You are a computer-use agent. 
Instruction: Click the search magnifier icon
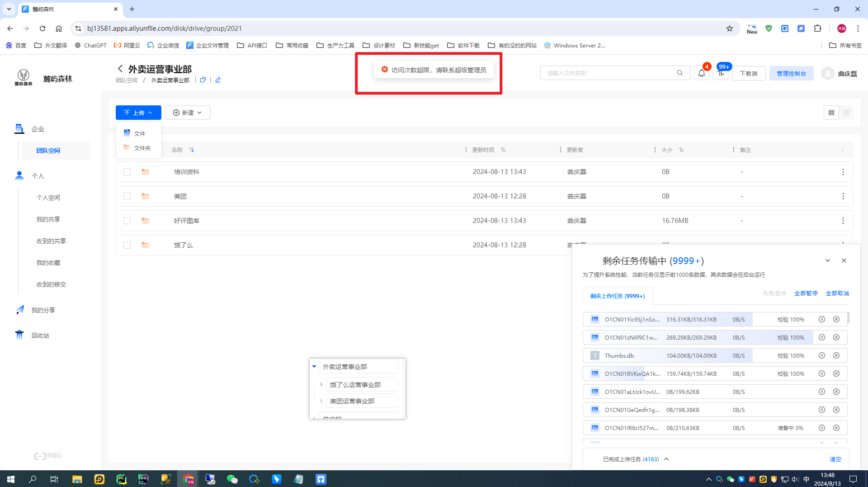click(680, 73)
